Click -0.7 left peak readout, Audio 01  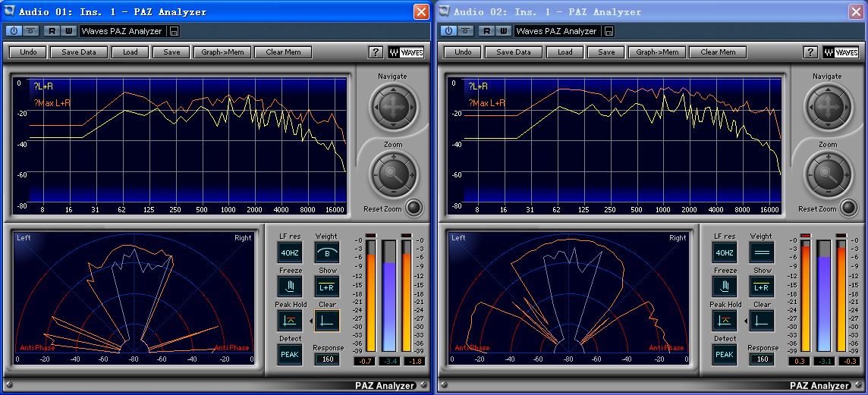click(365, 361)
